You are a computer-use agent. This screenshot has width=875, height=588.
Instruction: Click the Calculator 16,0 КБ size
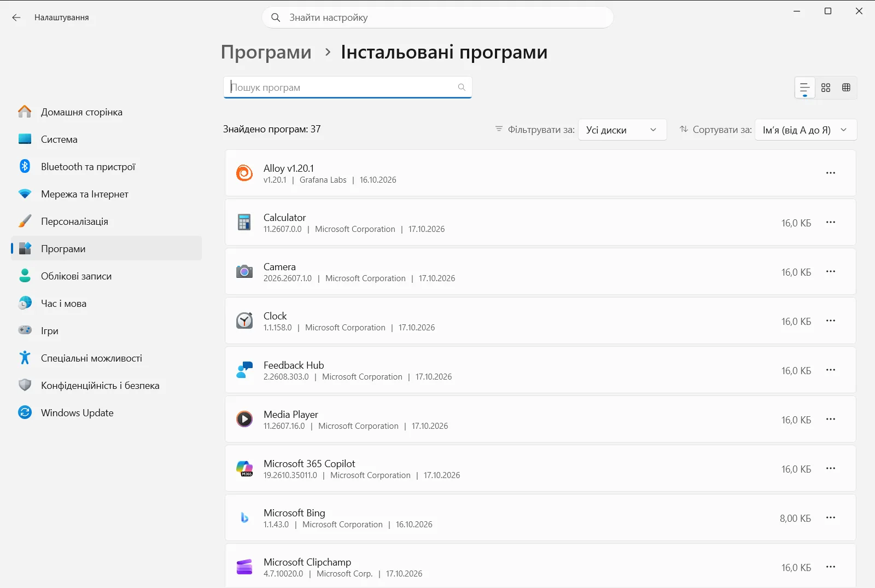(x=796, y=223)
